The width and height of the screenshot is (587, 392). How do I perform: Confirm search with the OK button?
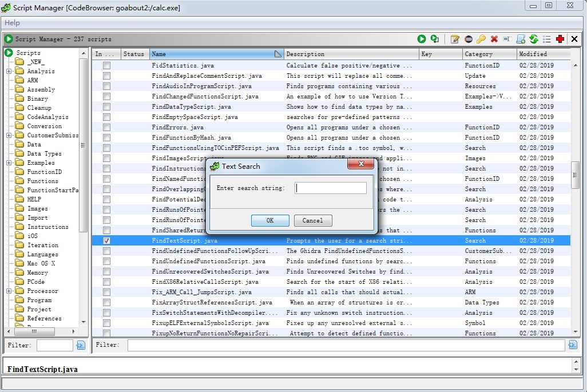pyautogui.click(x=270, y=220)
